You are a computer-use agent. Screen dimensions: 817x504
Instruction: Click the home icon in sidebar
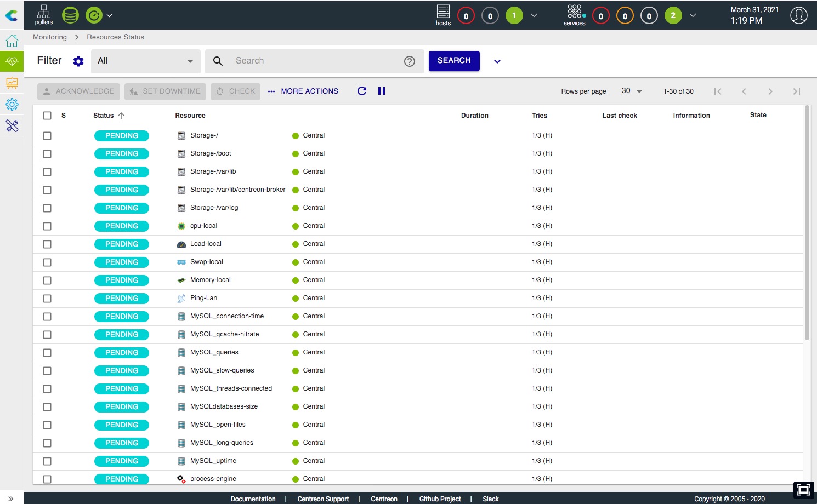[x=12, y=41]
